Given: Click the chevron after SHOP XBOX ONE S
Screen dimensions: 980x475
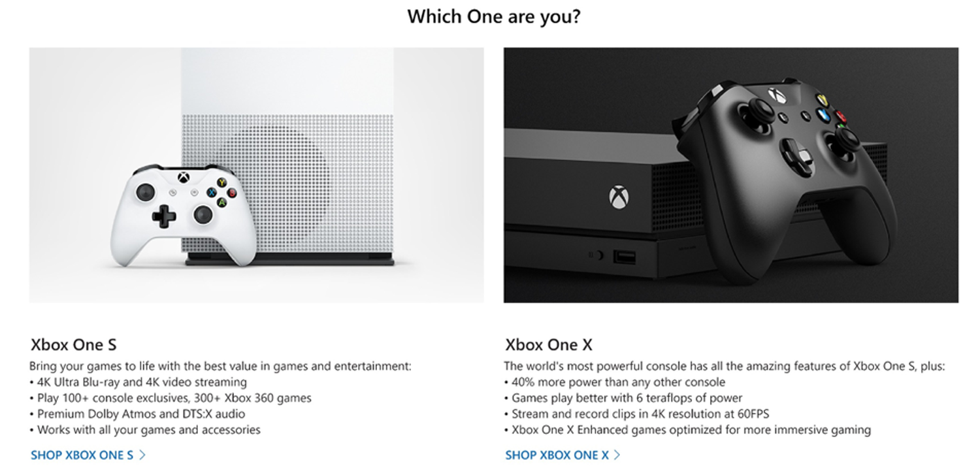Looking at the screenshot, I should click(142, 455).
